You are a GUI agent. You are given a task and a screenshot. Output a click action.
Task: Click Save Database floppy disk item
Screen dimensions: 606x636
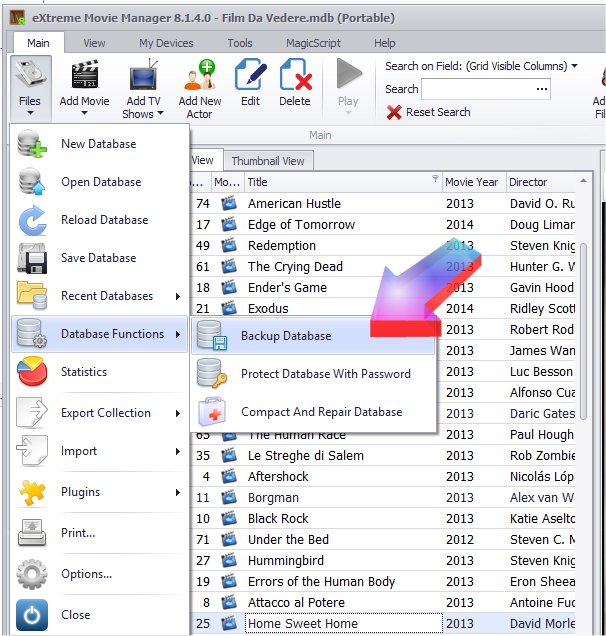coord(98,258)
